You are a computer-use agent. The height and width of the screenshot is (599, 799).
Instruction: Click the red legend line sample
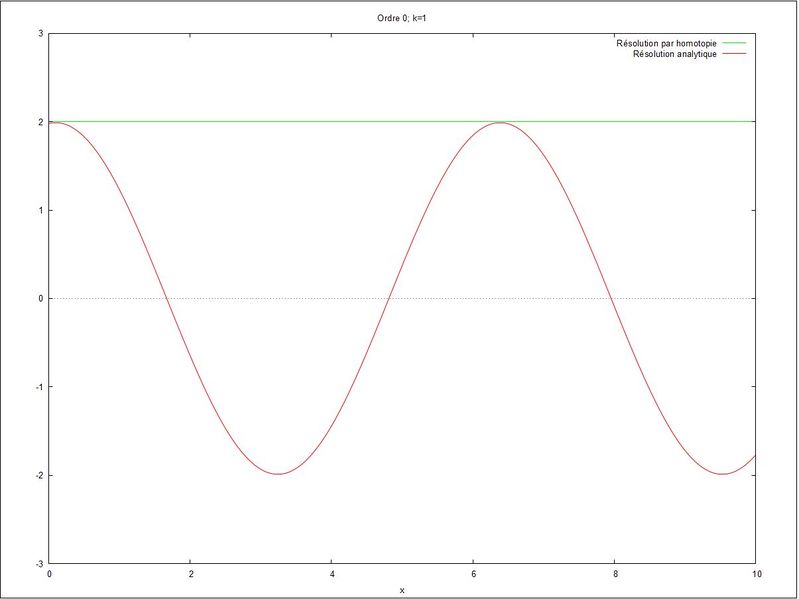pos(734,53)
